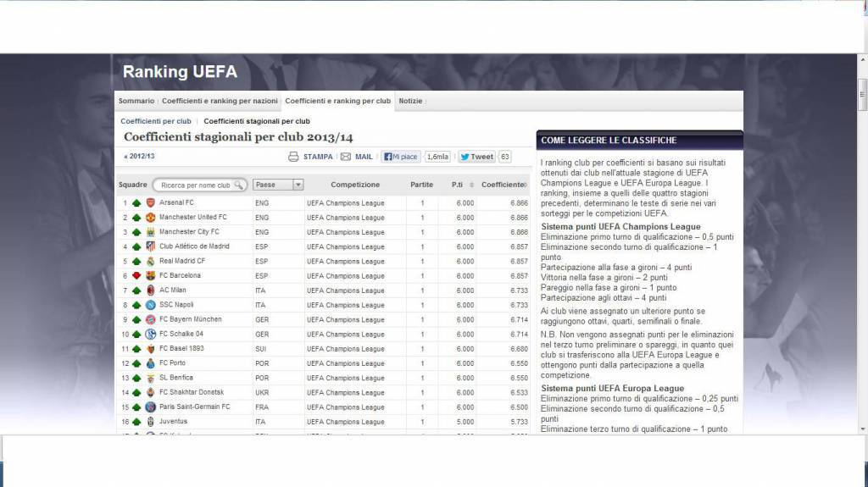Click the AC Milan club crest
868x487 pixels.
pos(151,291)
